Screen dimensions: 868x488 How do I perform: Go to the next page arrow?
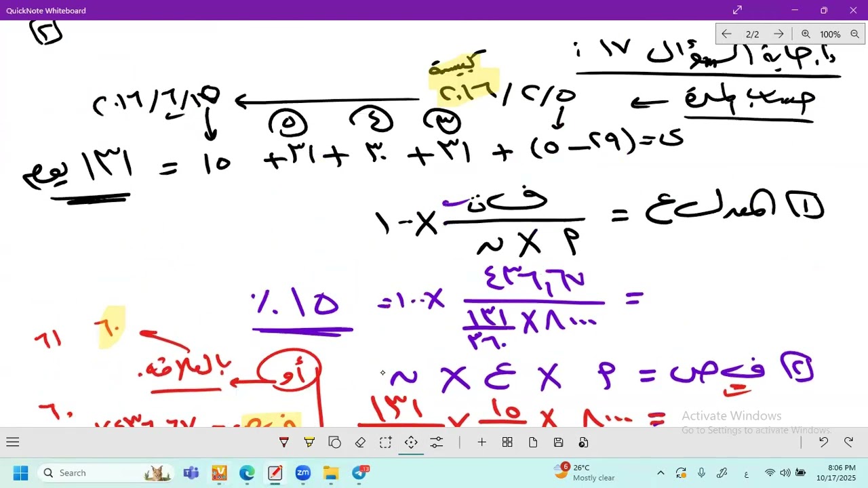tap(778, 34)
